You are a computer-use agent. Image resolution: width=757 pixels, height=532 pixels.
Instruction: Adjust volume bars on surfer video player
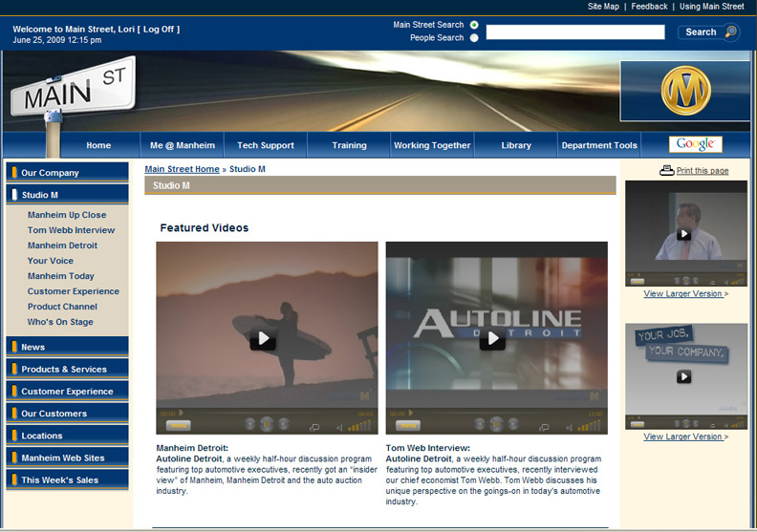click(359, 426)
